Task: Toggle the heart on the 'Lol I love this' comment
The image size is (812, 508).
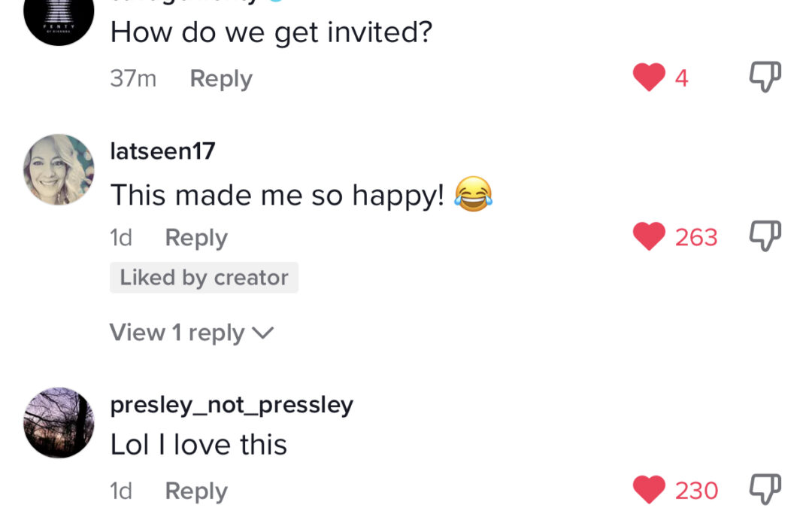Action: (x=649, y=489)
